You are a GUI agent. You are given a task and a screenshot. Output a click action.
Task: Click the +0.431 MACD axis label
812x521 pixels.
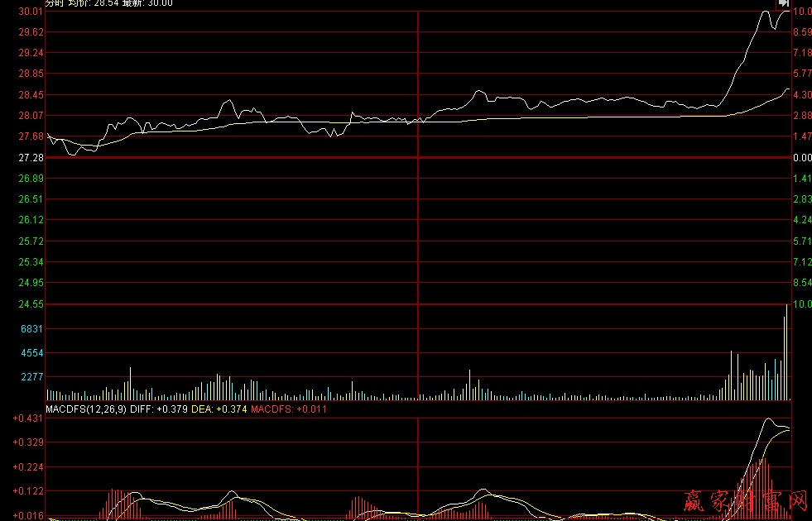click(27, 418)
